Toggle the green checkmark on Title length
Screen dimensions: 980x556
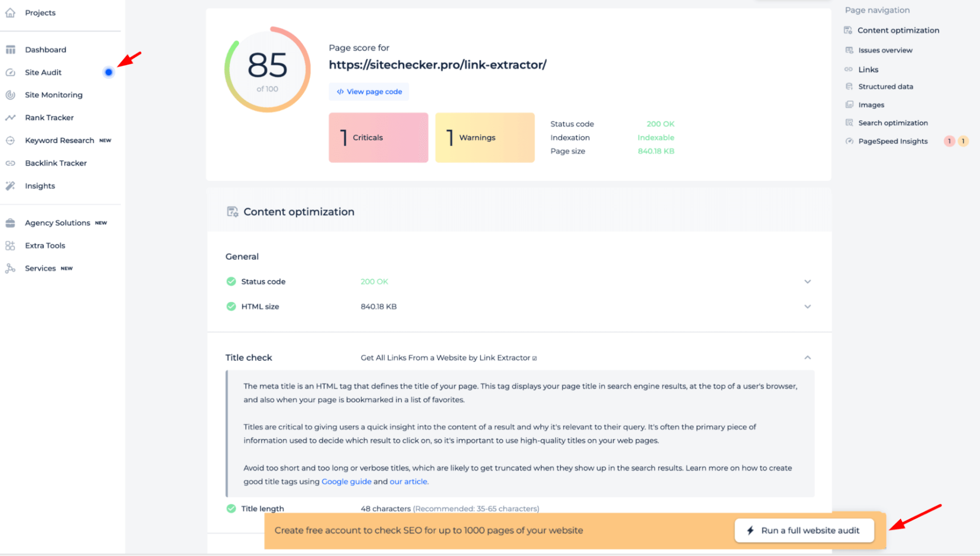coord(231,508)
